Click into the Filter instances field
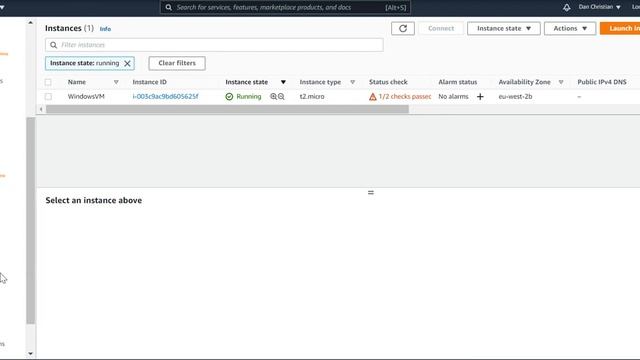The height and width of the screenshot is (360, 640). click(214, 45)
